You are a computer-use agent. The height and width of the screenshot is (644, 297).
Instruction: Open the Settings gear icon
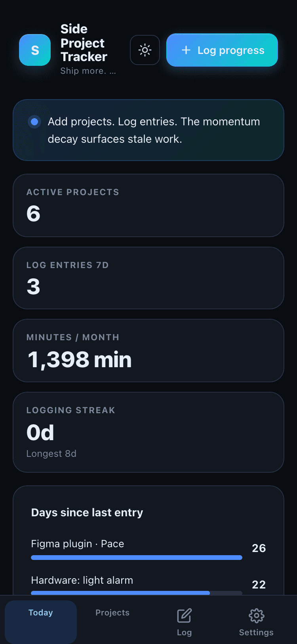(x=256, y=615)
